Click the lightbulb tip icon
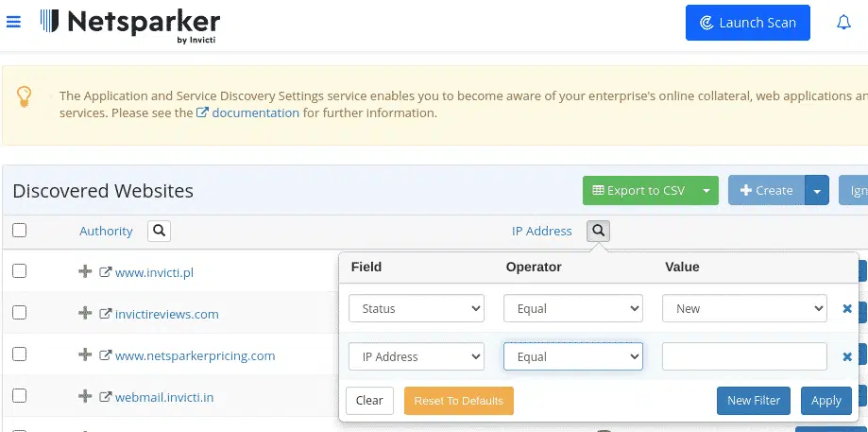 pyautogui.click(x=24, y=97)
